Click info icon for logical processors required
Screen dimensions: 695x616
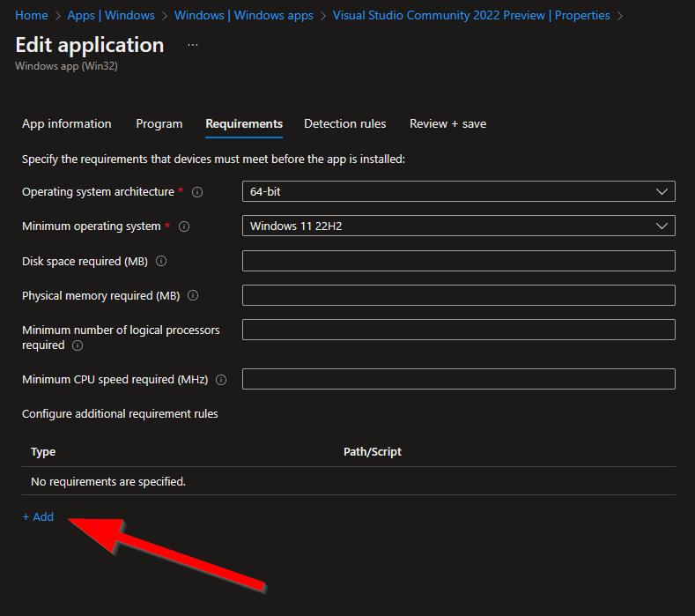coord(78,345)
